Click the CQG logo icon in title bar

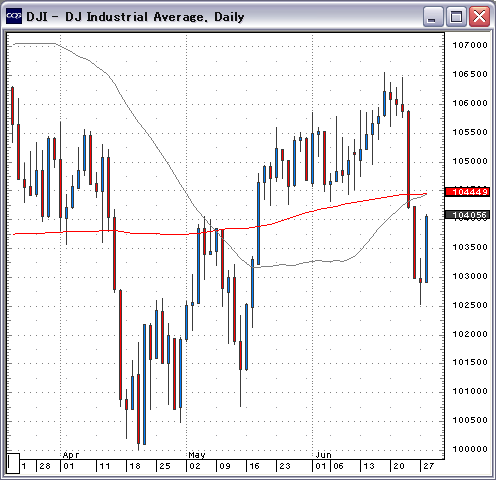pyautogui.click(x=14, y=16)
